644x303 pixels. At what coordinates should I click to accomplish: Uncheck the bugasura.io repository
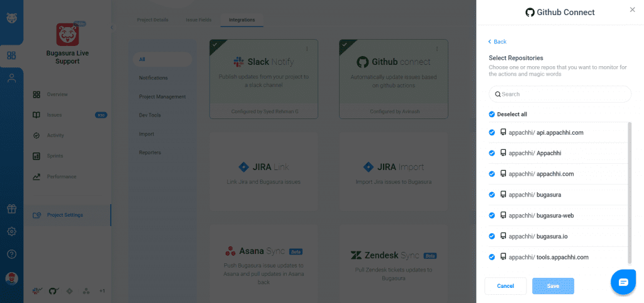pos(492,236)
